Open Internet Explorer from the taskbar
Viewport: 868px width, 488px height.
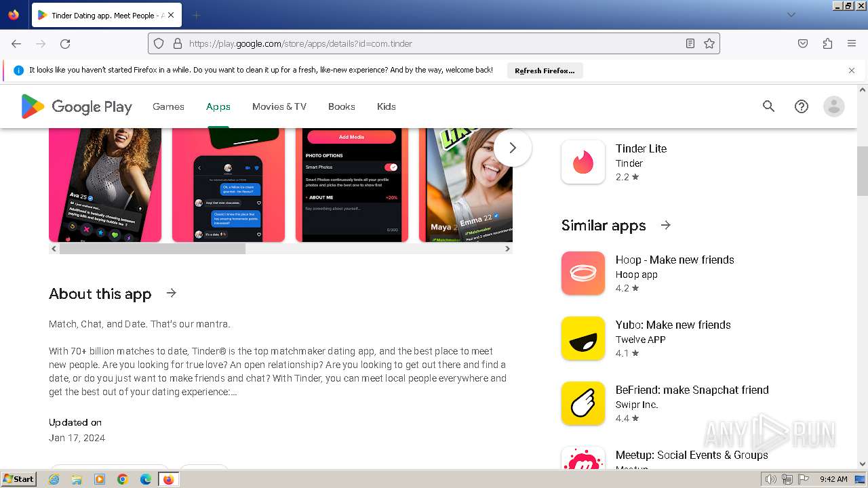54,479
